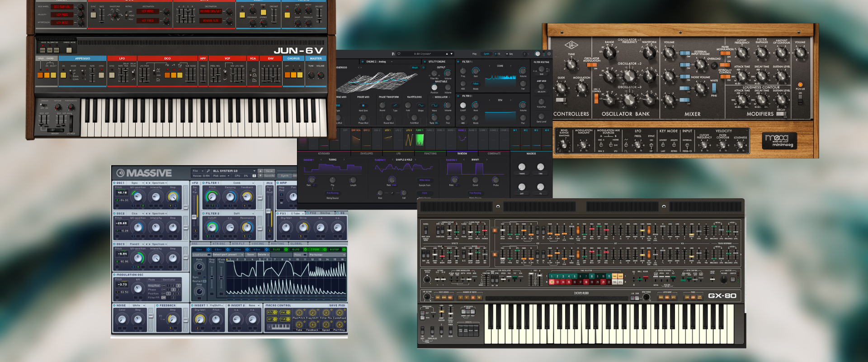The image size is (868, 362).
Task: Open the Massive 5 LFO tab
Action: click(279, 249)
